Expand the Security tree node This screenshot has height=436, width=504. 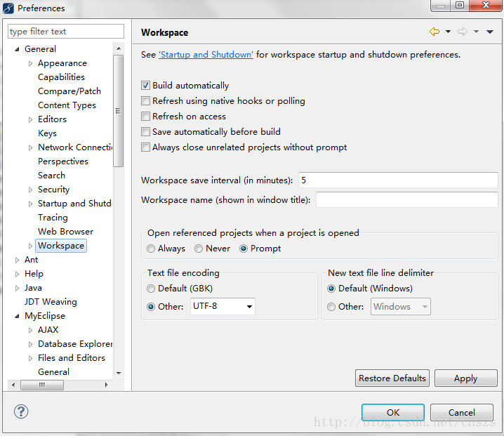(31, 190)
